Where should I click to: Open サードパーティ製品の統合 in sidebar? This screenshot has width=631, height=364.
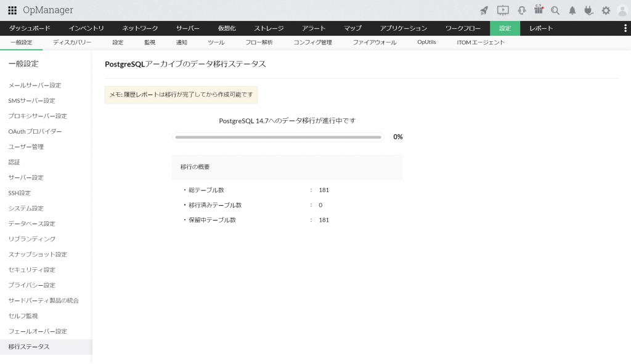pos(44,301)
